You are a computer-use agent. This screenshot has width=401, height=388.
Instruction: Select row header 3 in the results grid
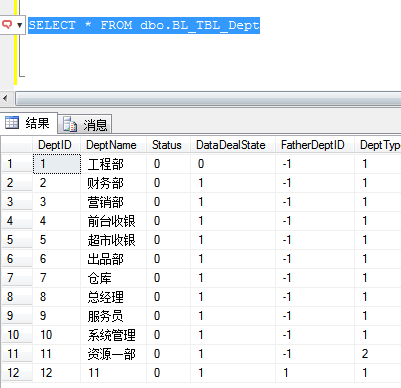tap(17, 202)
